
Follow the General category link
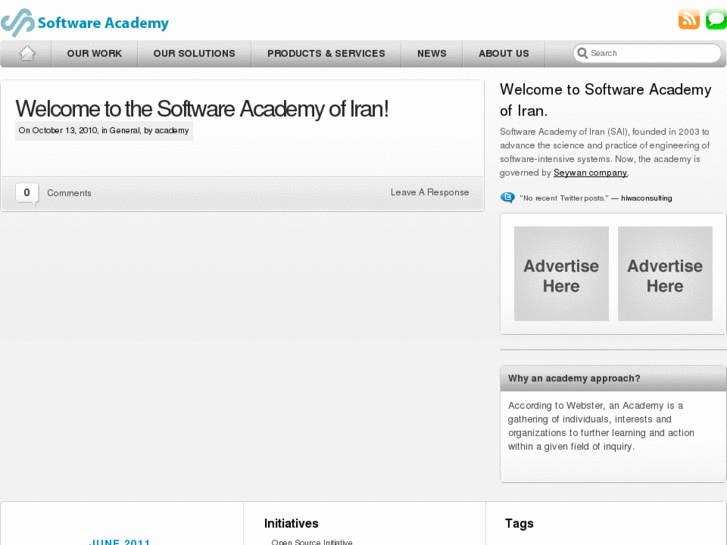pyautogui.click(x=124, y=130)
